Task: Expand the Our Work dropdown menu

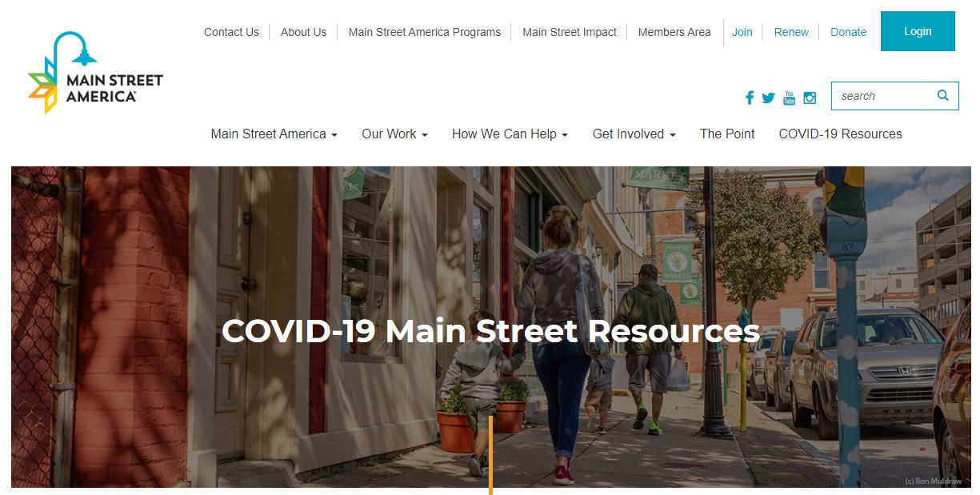Action: pyautogui.click(x=394, y=134)
